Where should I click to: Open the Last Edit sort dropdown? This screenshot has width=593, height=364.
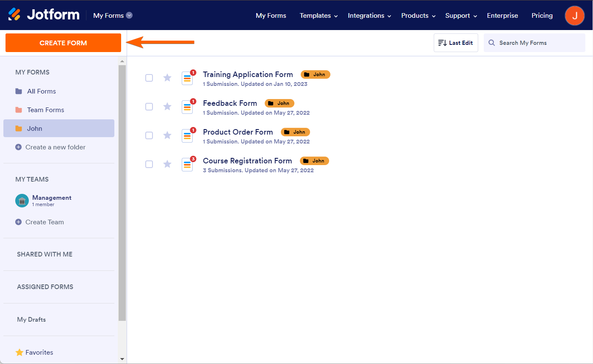456,43
